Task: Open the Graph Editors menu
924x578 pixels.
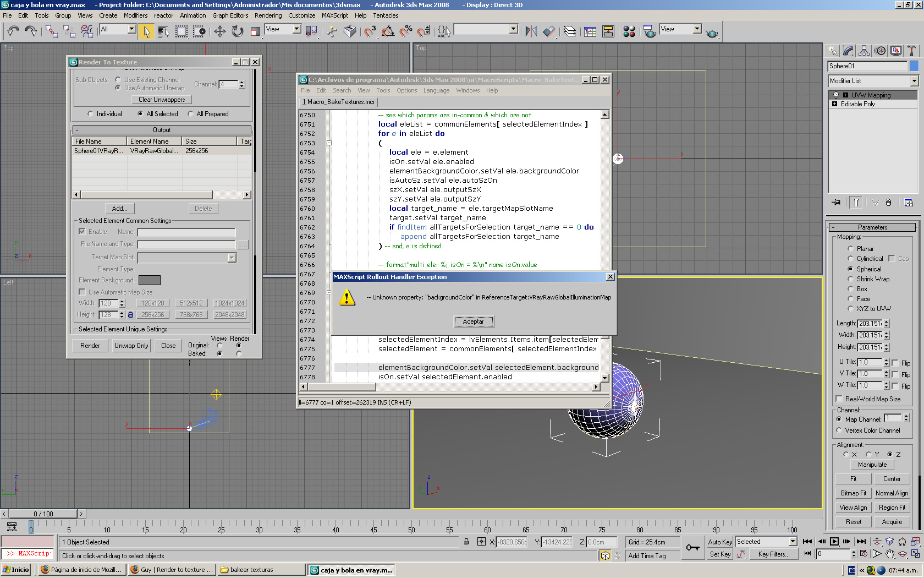Action: click(x=230, y=15)
